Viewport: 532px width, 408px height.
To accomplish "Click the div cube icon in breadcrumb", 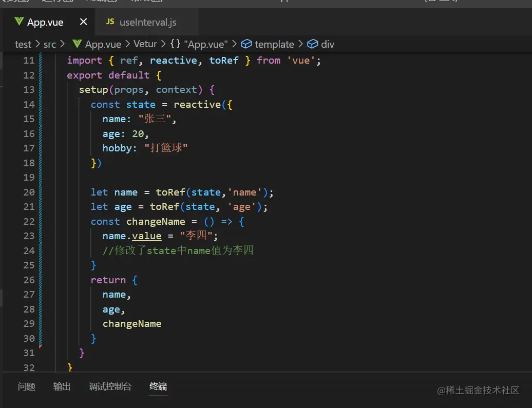I will [x=312, y=44].
